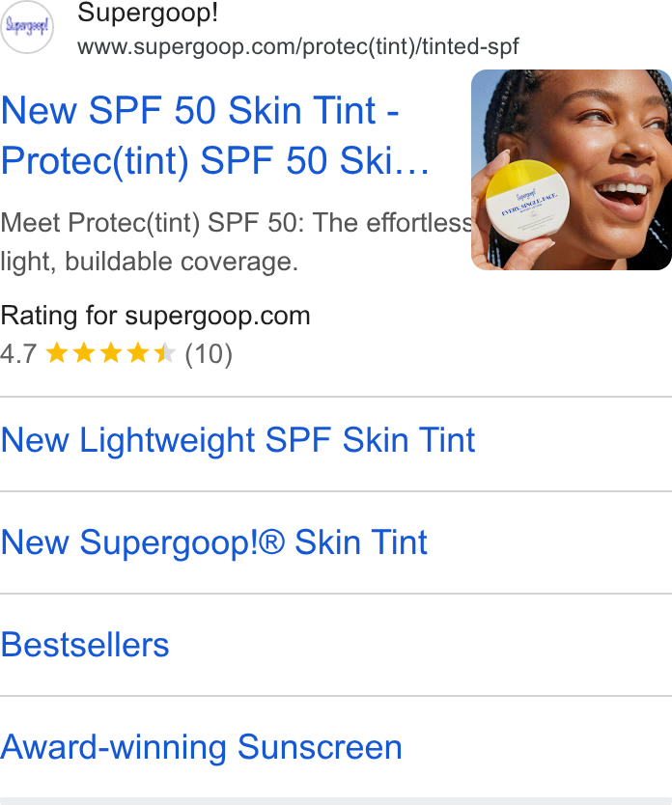
Task: Open the smiling woman product photo thumbnail
Action: coord(572,170)
